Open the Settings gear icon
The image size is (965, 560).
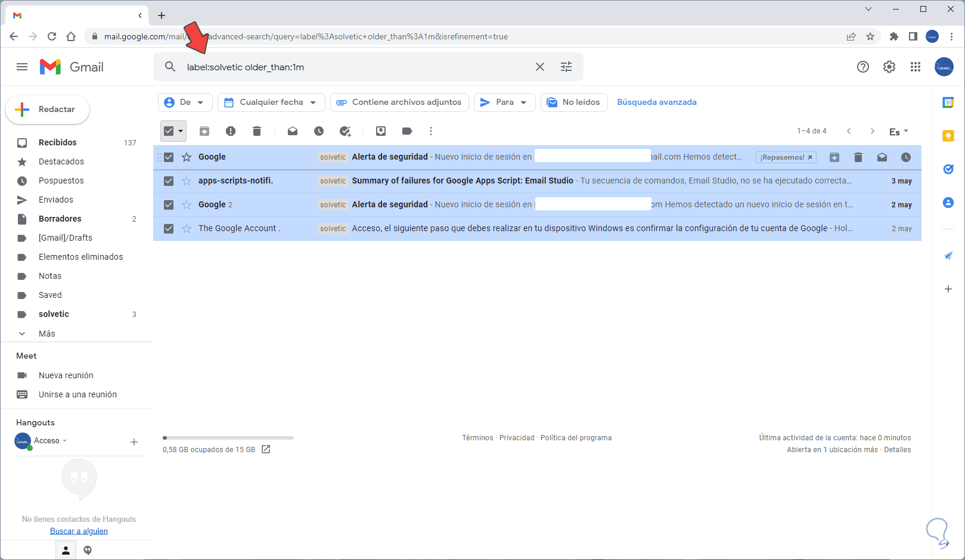[889, 67]
